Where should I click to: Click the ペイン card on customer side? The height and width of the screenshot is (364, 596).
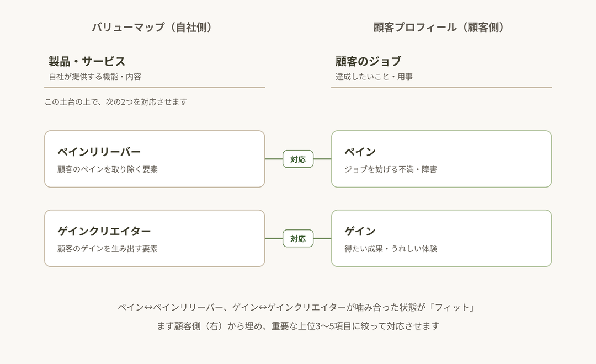tap(441, 159)
